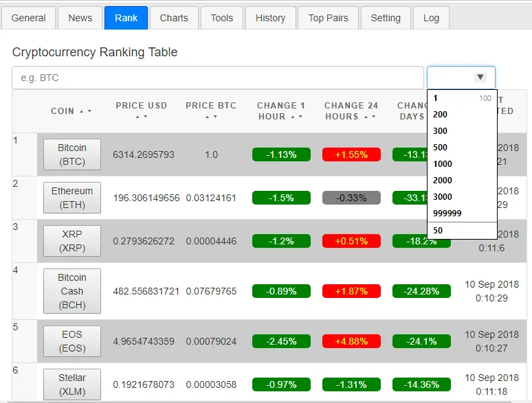Viewport: 532px width, 403px height.
Task: Click Stellar BTC price 0.00003058
Action: [x=211, y=384]
